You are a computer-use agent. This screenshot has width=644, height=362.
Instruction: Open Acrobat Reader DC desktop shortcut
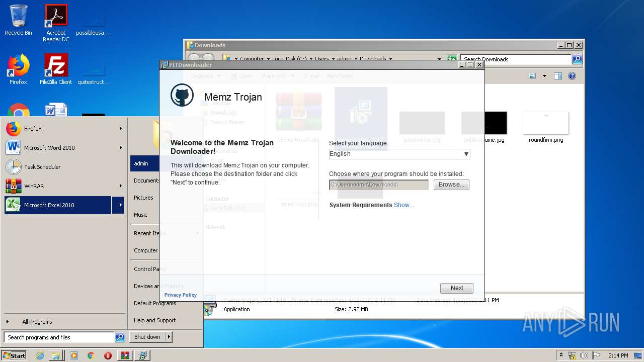coord(56,23)
